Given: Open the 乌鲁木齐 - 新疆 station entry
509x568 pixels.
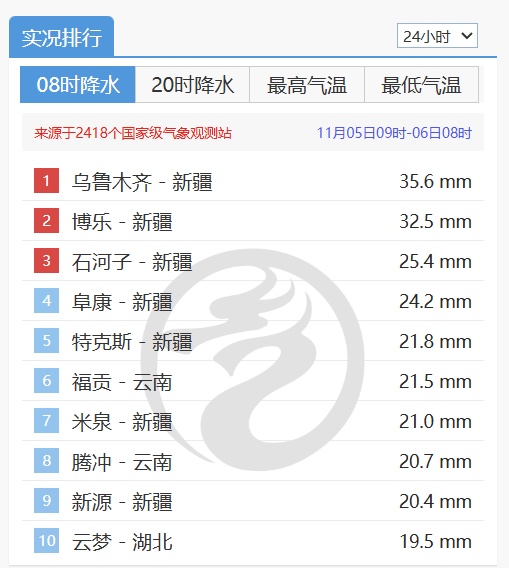Looking at the screenshot, I should coord(142,181).
